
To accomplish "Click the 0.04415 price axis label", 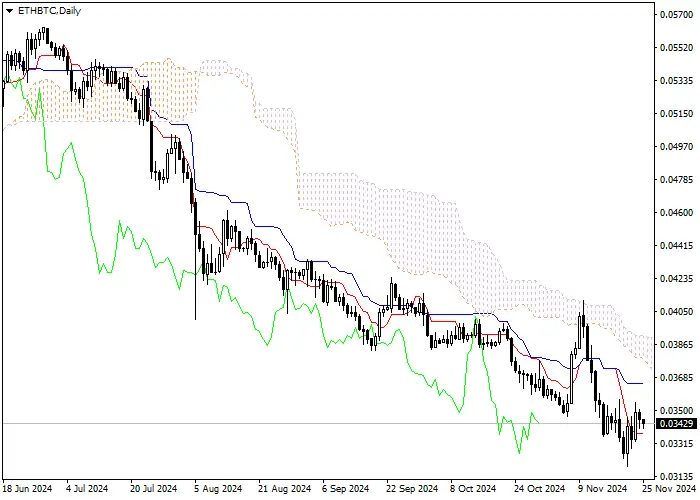I will coord(677,246).
